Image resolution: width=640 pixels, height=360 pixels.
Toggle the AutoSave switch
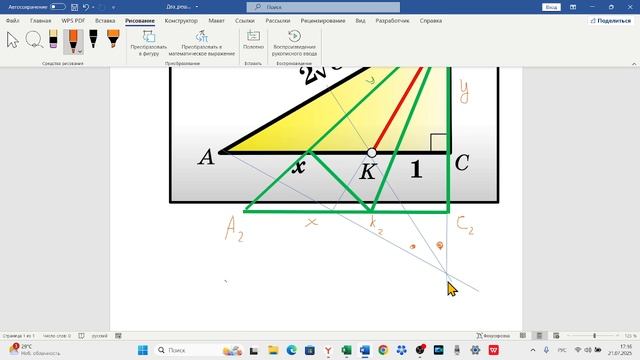pos(58,7)
